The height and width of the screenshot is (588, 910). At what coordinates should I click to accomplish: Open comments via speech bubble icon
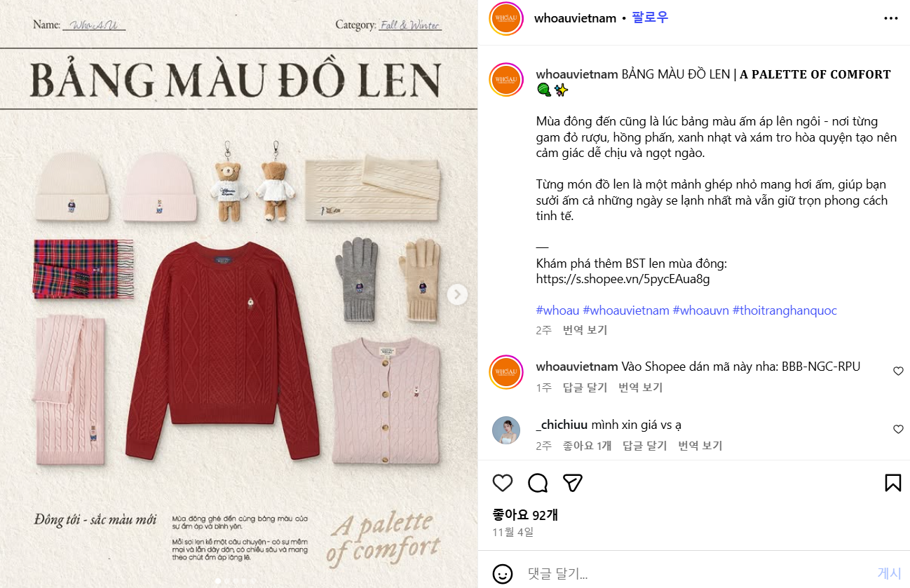click(x=538, y=483)
